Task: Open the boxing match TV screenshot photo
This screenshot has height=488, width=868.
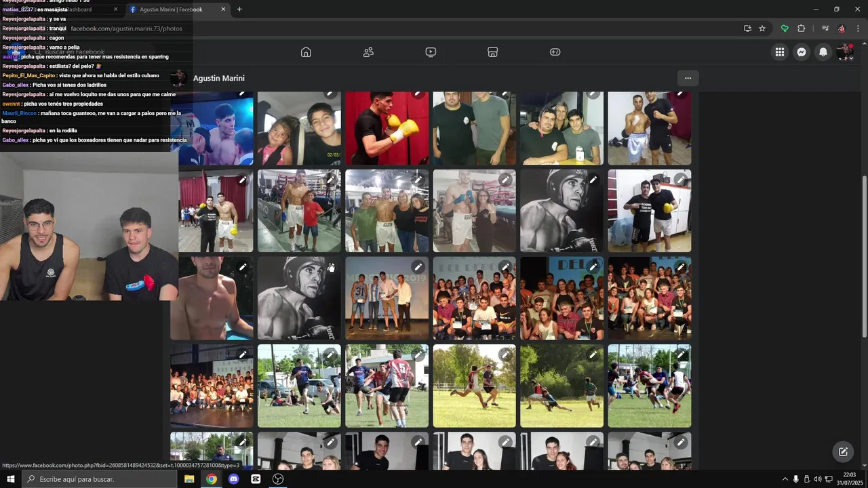Action: pos(216,129)
